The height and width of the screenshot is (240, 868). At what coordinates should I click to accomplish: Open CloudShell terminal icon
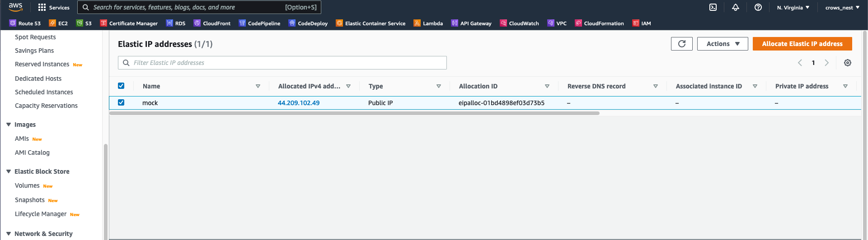click(x=713, y=7)
